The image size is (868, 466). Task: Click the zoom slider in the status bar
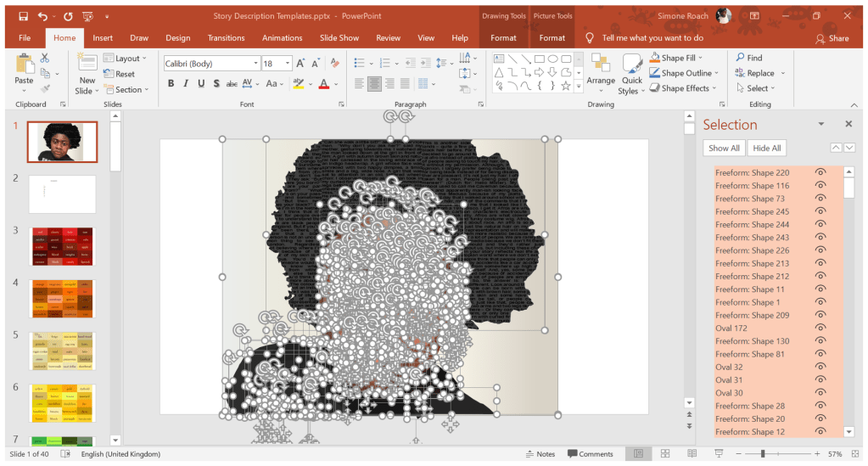(762, 454)
